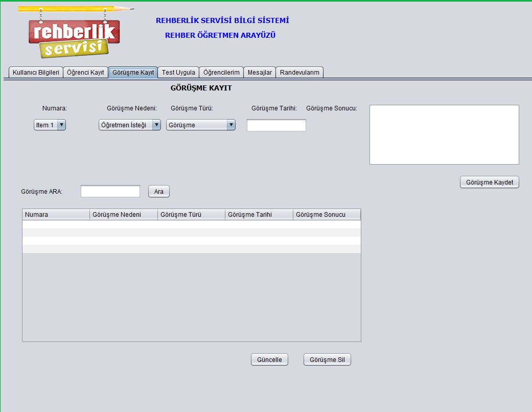
Task: Click the Rehberlik Servisi logo
Action: (x=75, y=33)
